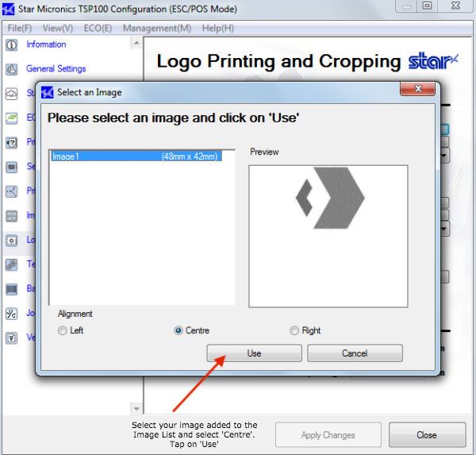Select the green leaf ECO sidebar icon

tap(12, 118)
